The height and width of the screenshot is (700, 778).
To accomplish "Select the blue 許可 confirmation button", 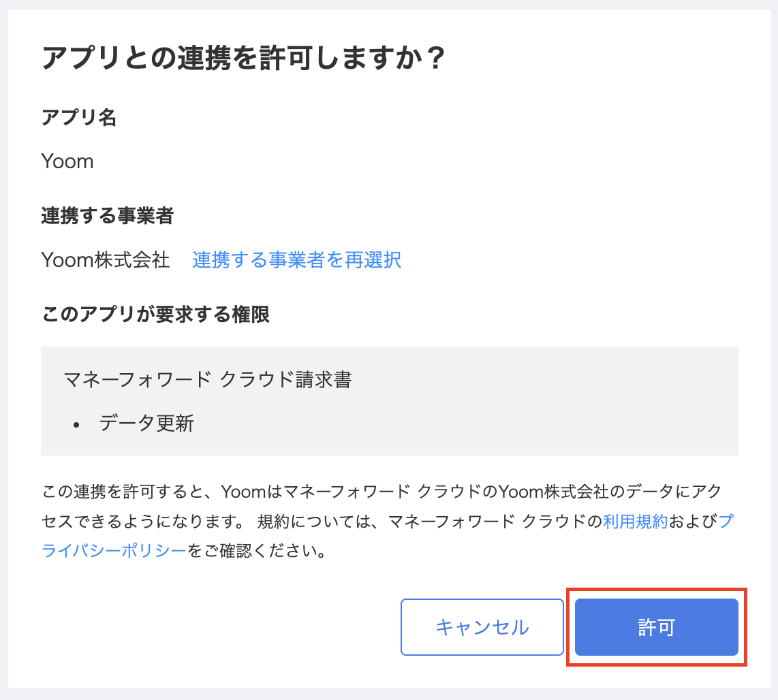I will (656, 627).
